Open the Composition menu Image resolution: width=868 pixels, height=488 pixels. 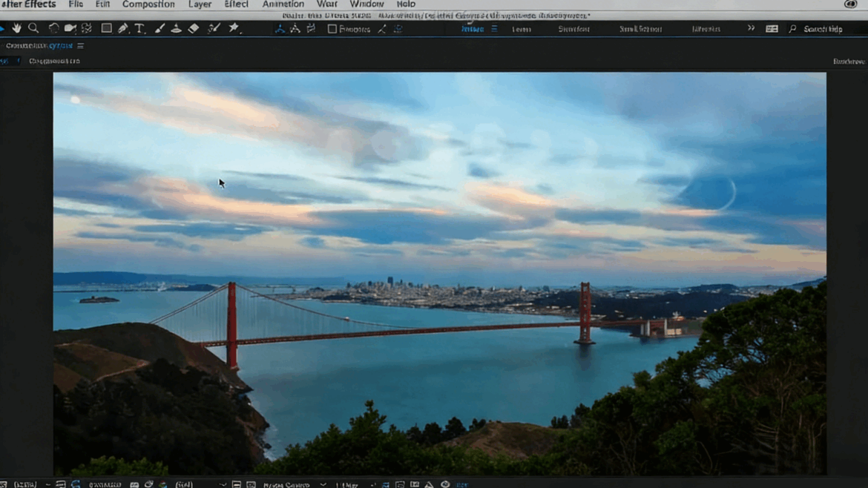point(148,4)
